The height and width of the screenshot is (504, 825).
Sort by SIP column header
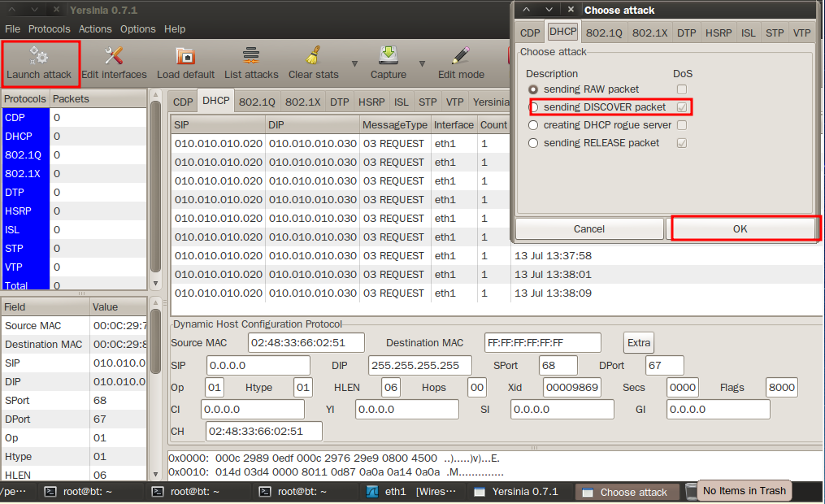pyautogui.click(x=218, y=124)
